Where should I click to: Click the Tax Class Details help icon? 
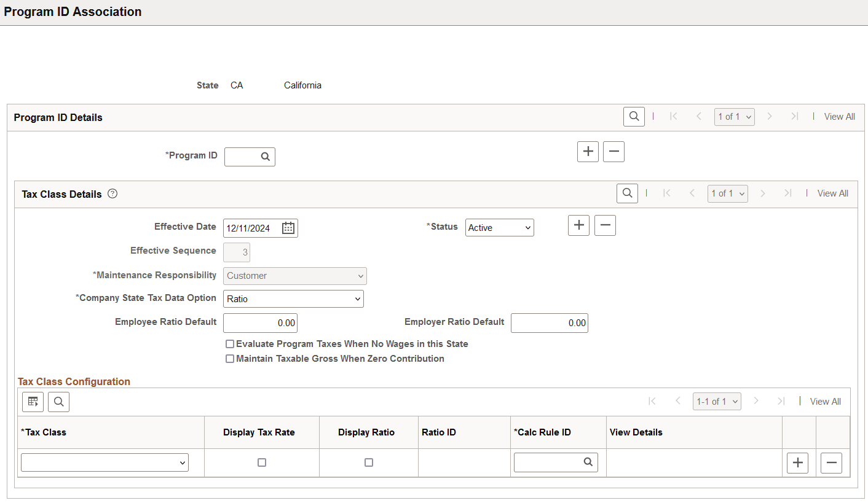coord(112,193)
